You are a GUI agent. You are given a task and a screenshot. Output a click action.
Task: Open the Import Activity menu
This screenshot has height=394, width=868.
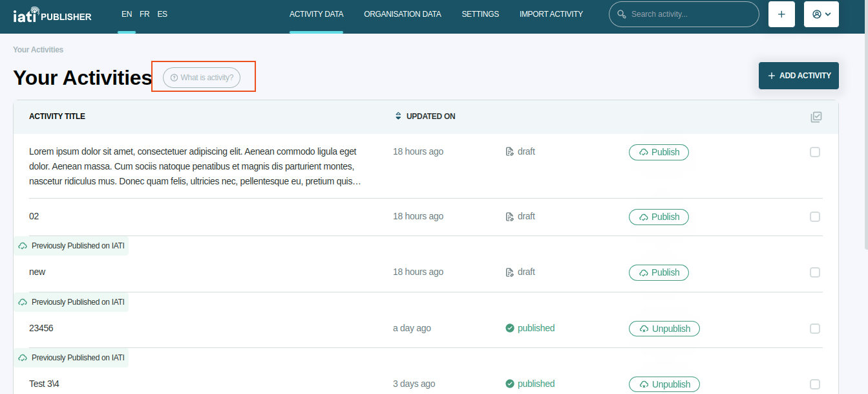coord(551,14)
